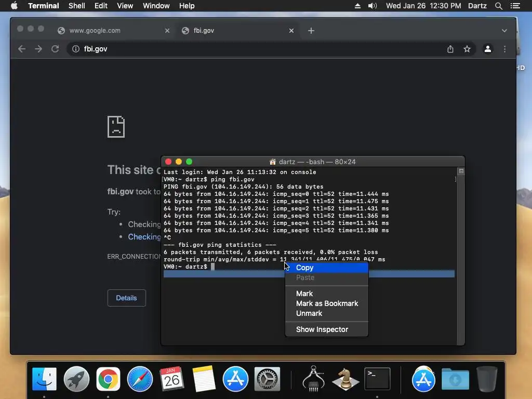The image size is (532, 399).
Task: Switch to the www.google.com tab in Chrome
Action: click(114, 31)
